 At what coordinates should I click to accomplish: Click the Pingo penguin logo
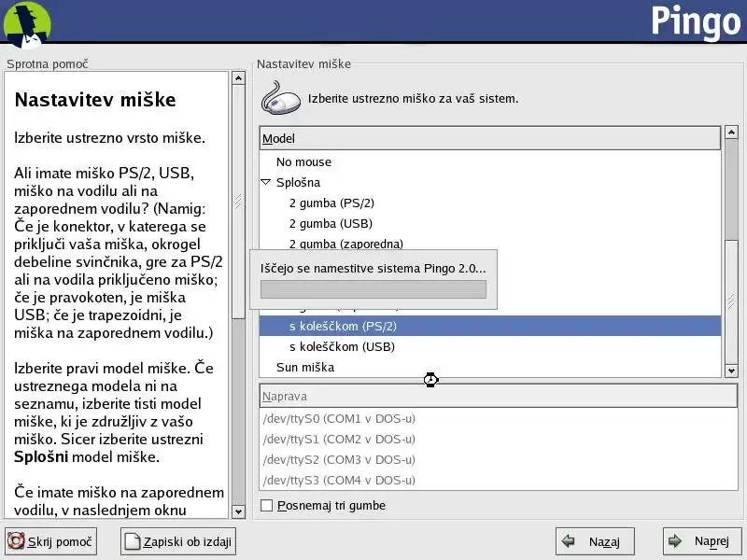click(x=27, y=25)
